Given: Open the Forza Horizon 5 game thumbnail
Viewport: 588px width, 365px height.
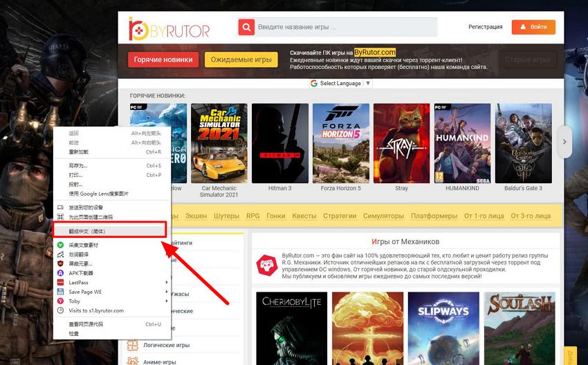Looking at the screenshot, I should click(341, 142).
